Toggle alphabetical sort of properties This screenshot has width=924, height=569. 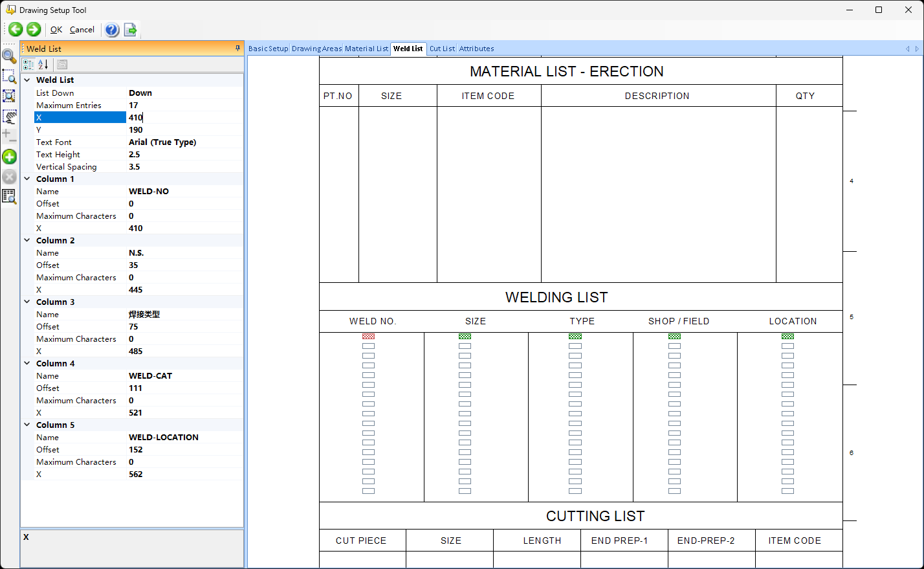(43, 64)
